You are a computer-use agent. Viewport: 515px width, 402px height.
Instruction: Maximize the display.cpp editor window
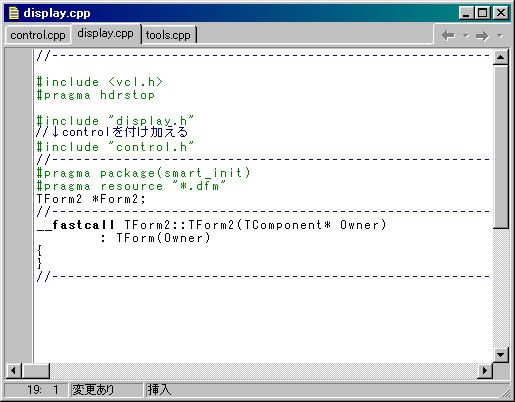click(x=482, y=13)
